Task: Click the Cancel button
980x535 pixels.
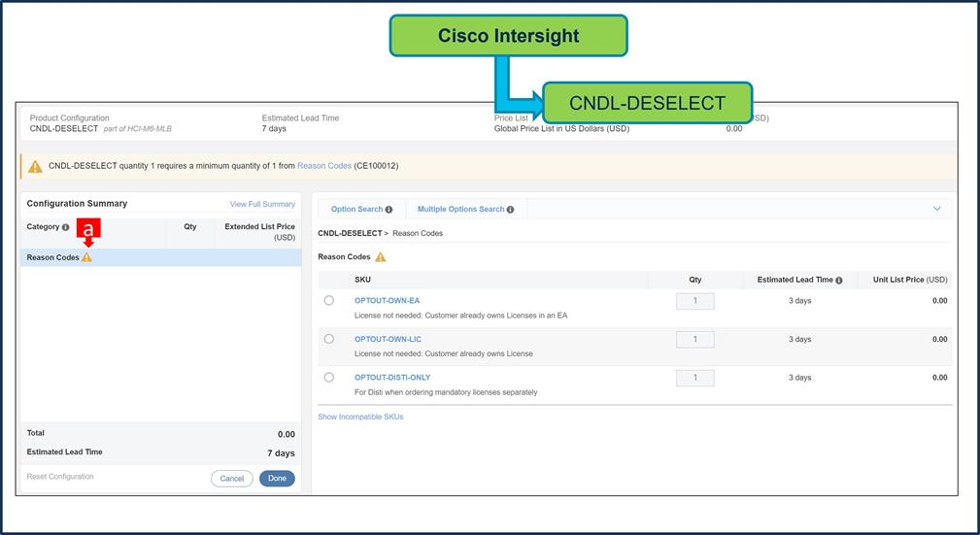Action: [x=232, y=479]
